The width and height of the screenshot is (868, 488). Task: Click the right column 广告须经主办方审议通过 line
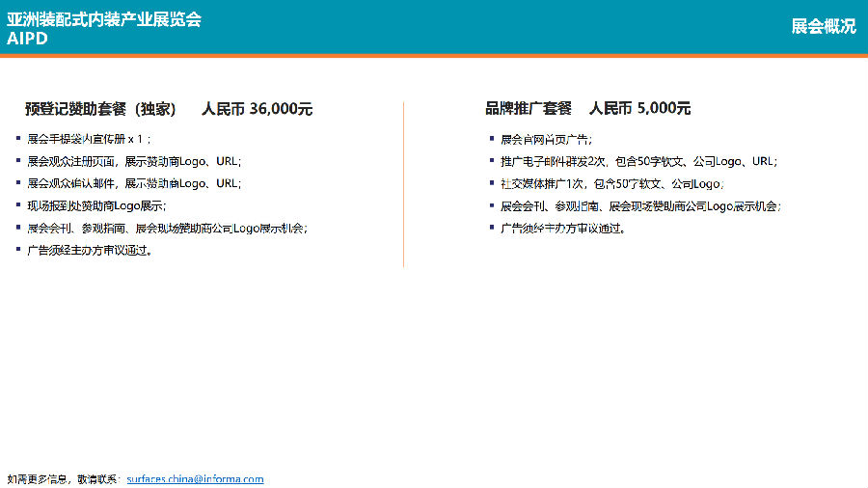tap(563, 228)
